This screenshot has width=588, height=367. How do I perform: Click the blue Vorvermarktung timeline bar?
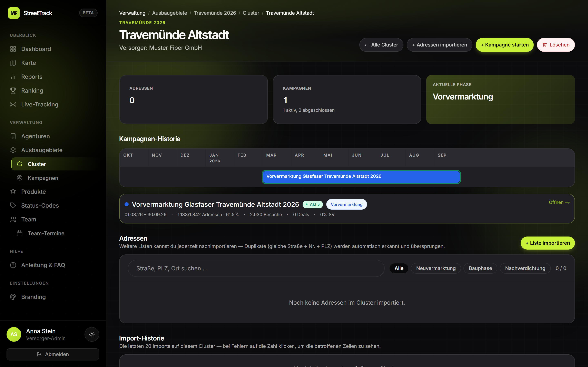point(361,177)
